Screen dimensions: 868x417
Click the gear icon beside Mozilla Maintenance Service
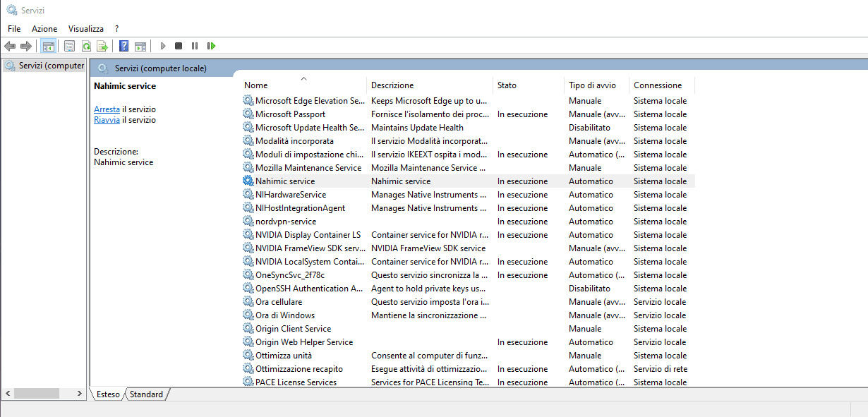coord(248,168)
